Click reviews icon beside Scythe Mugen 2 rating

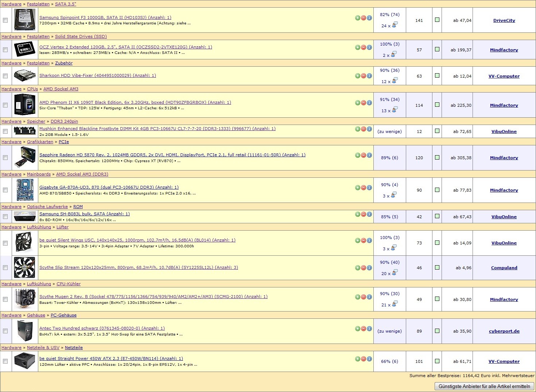tap(395, 303)
